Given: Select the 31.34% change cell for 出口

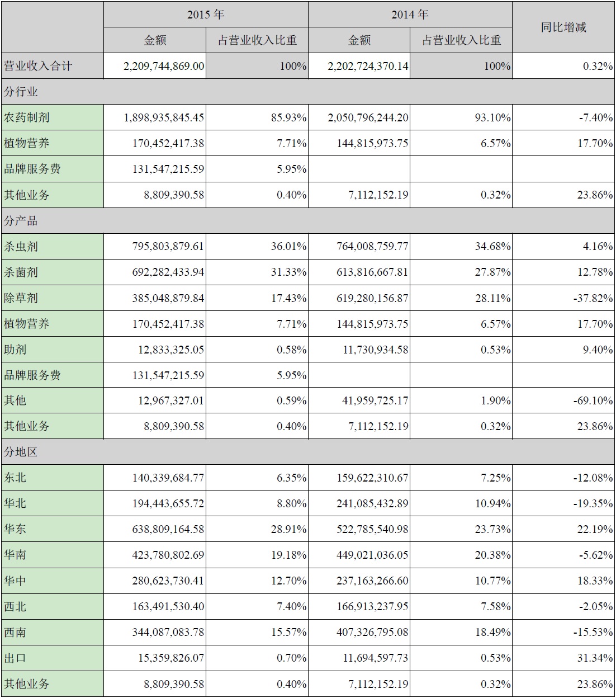Looking at the screenshot, I should pos(595,658).
